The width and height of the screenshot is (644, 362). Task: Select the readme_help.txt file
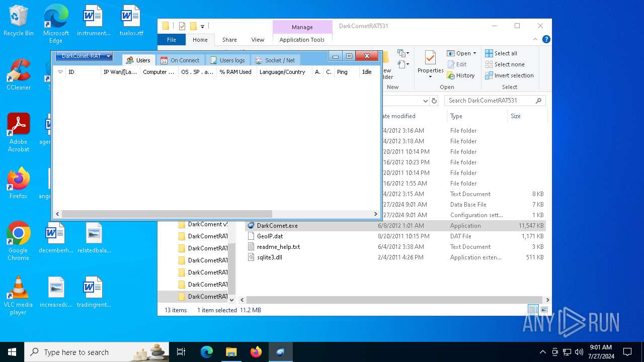click(x=395, y=247)
